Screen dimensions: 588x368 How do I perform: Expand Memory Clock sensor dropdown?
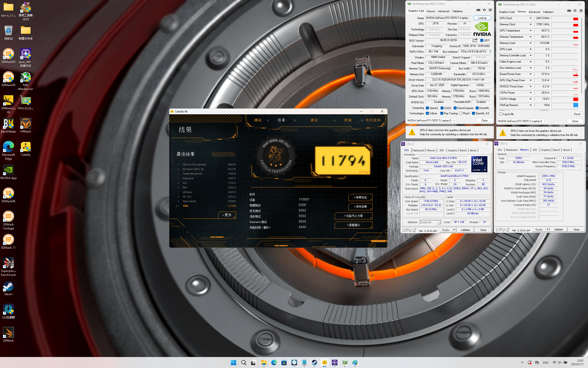(x=530, y=24)
